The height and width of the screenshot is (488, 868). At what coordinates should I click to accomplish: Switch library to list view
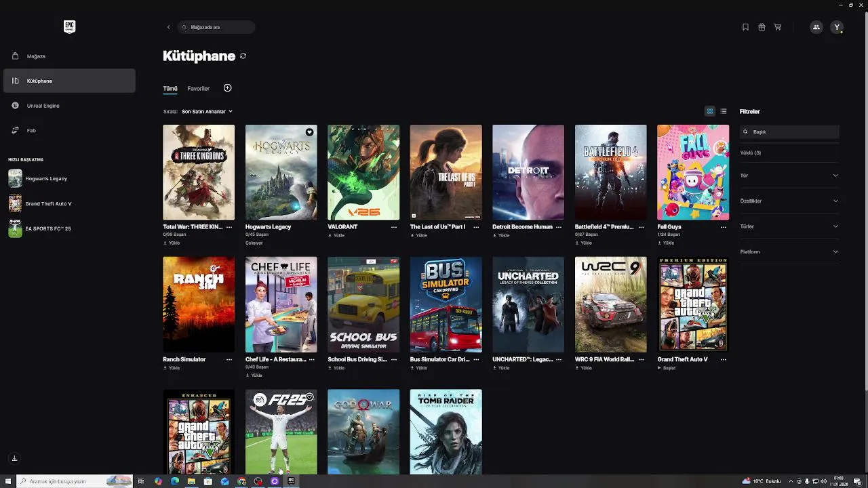coord(724,111)
